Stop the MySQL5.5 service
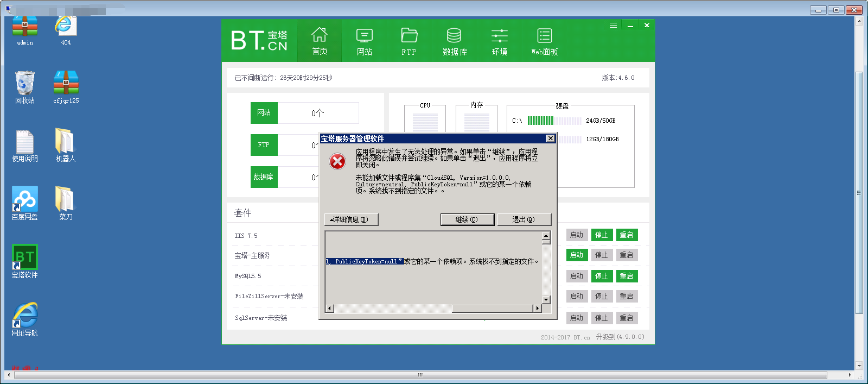 tap(602, 276)
